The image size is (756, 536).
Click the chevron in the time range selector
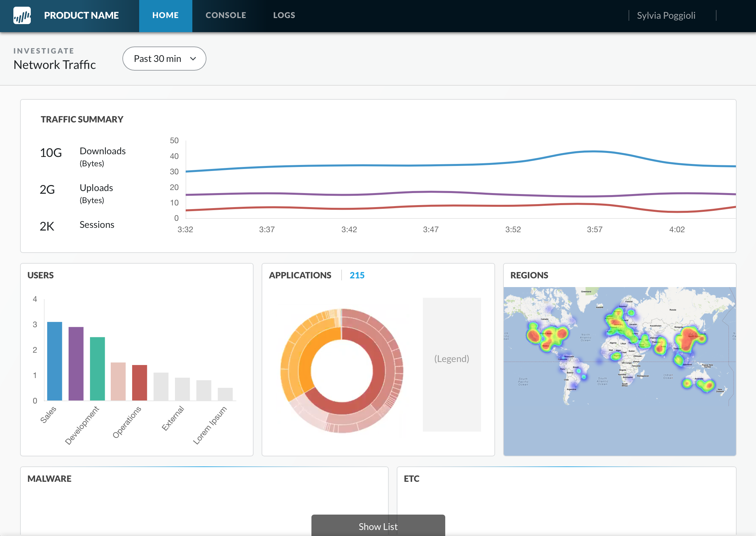click(193, 59)
